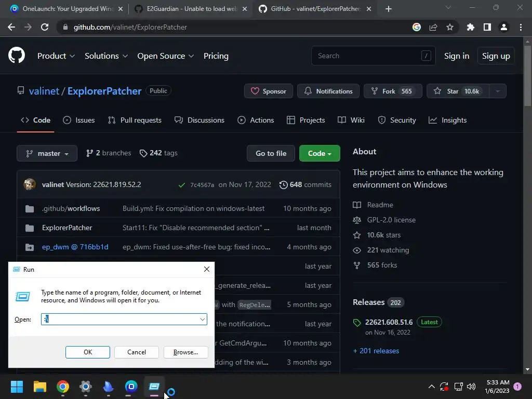The image size is (532, 399).
Task: Switch to the Security tab
Action: coord(396,120)
